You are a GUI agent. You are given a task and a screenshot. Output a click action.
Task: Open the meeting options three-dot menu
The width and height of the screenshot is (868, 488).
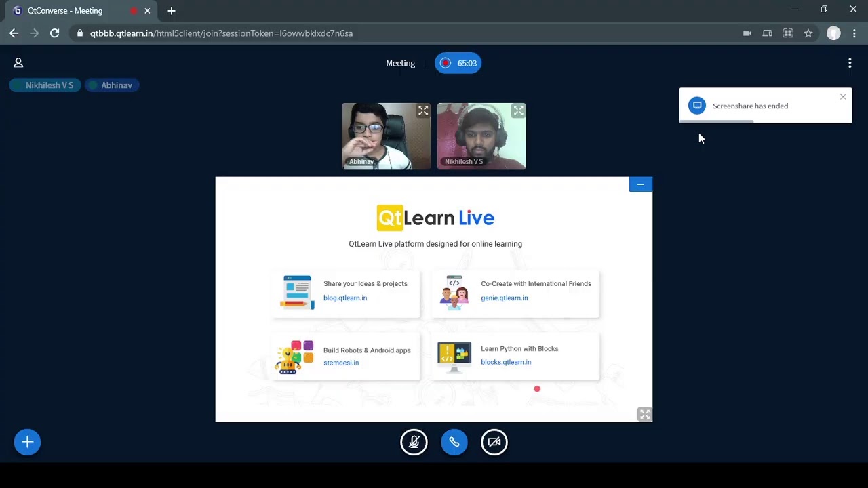point(850,63)
